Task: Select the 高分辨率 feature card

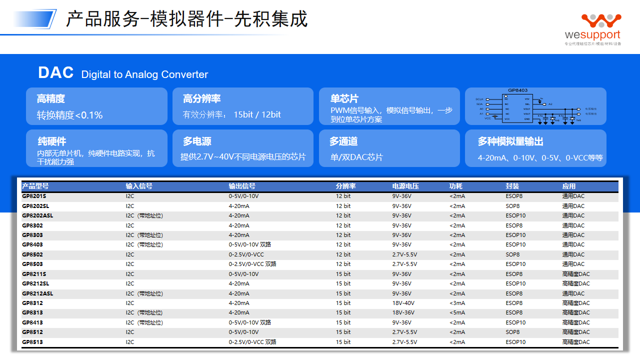Action: click(x=243, y=106)
